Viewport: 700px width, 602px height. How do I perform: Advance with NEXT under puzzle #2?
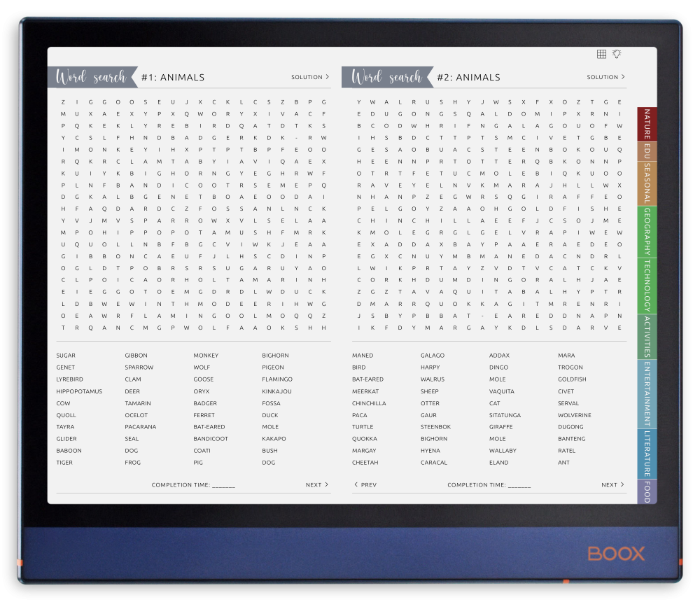coord(612,484)
